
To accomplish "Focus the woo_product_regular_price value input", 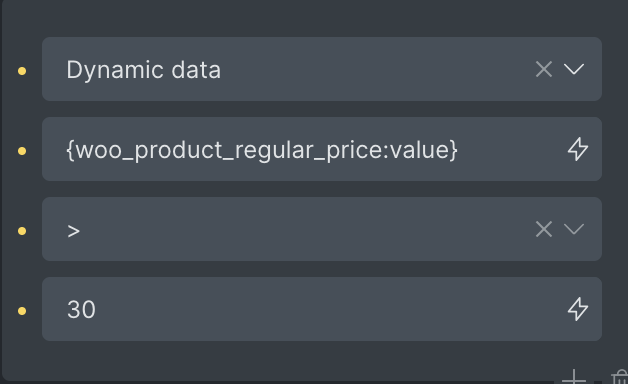I will tap(322, 149).
